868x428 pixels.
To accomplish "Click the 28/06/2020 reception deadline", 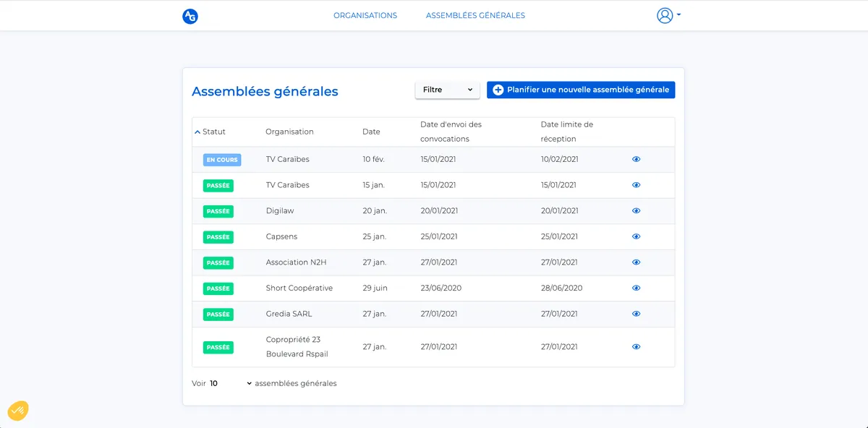I will coord(562,288).
